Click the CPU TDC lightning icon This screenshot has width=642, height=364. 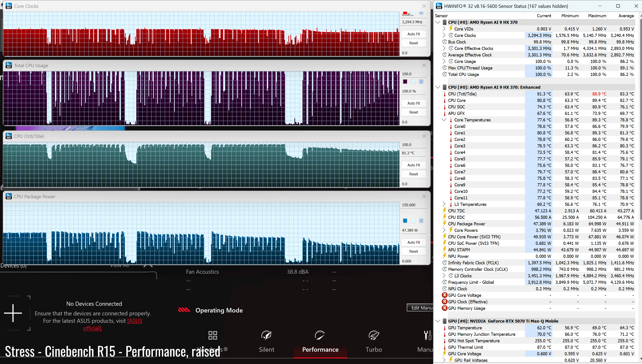point(445,211)
